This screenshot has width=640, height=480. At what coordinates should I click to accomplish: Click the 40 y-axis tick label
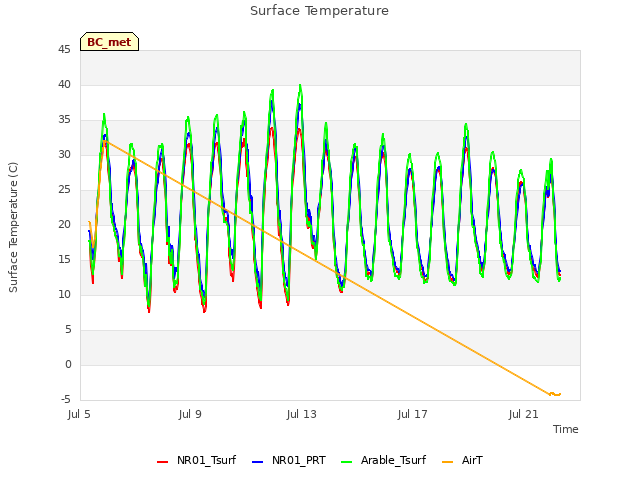coord(64,84)
